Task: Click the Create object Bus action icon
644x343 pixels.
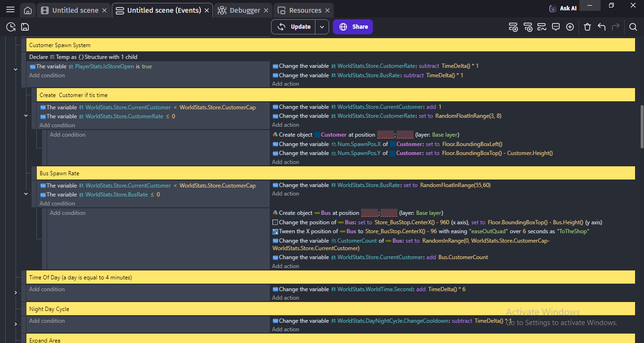Action: [275, 213]
